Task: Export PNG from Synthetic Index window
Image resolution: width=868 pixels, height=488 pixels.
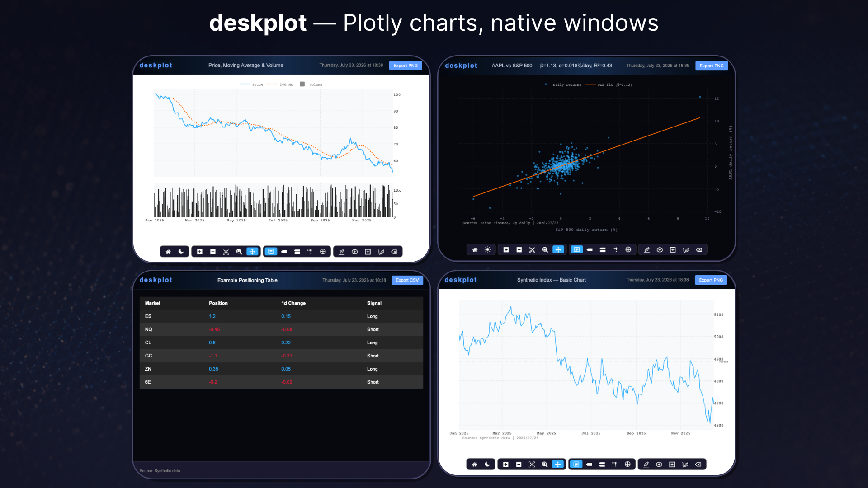Action: 711,280
